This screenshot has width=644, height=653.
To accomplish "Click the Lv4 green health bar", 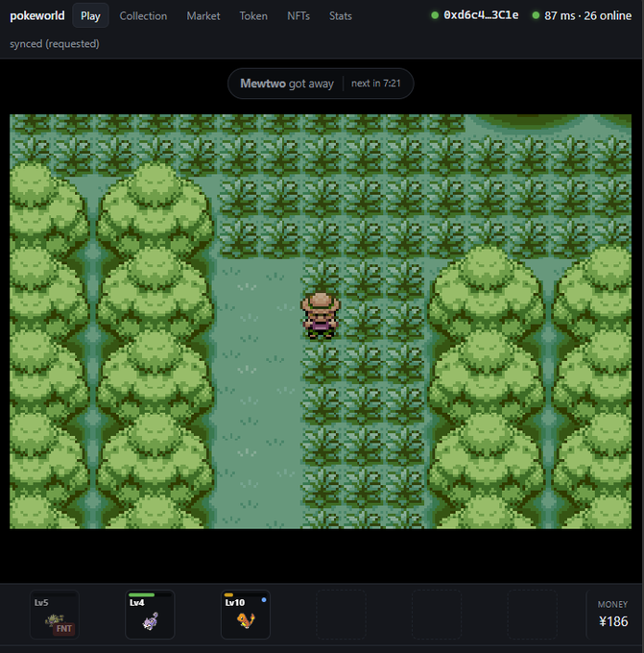I will tap(141, 595).
